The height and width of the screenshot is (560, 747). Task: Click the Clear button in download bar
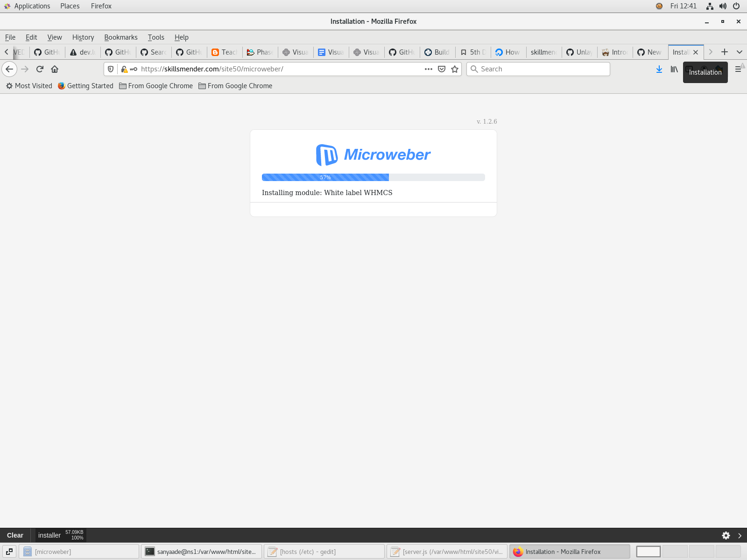coord(15,535)
